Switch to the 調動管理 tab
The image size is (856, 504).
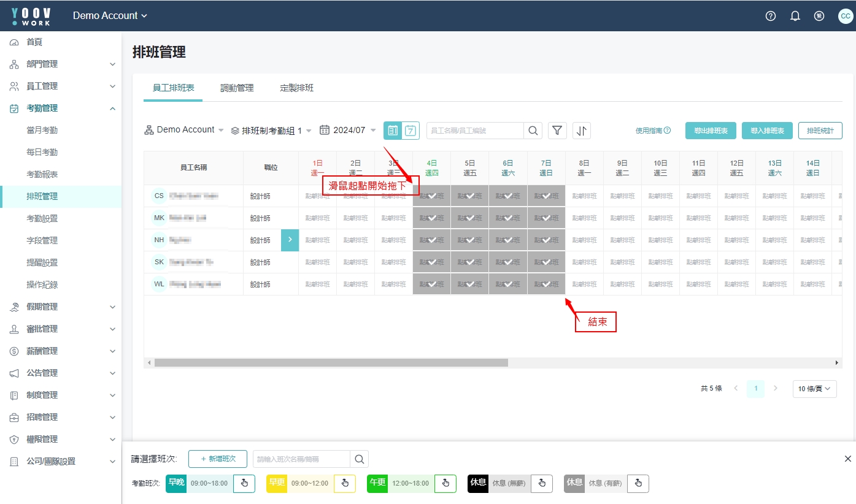pos(237,88)
